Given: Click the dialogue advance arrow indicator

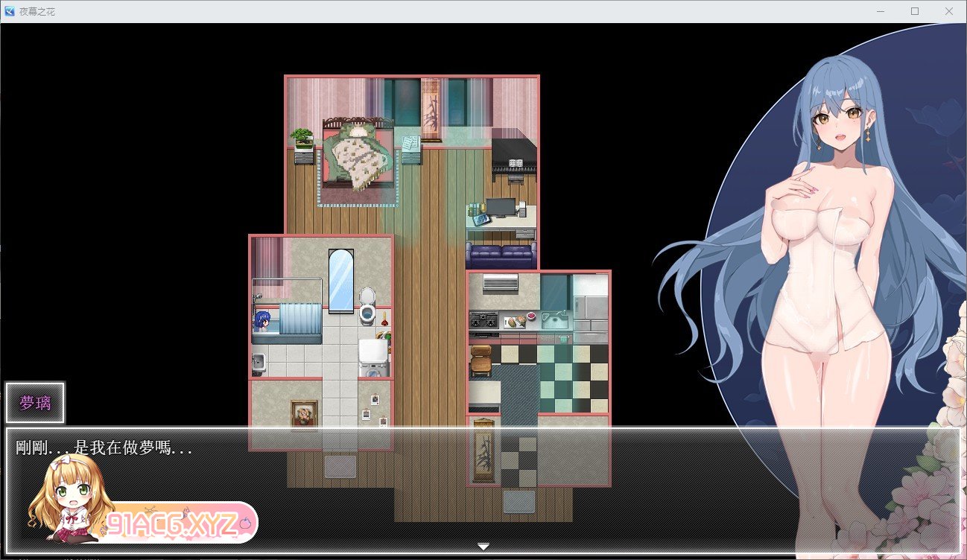Looking at the screenshot, I should pyautogui.click(x=483, y=547).
